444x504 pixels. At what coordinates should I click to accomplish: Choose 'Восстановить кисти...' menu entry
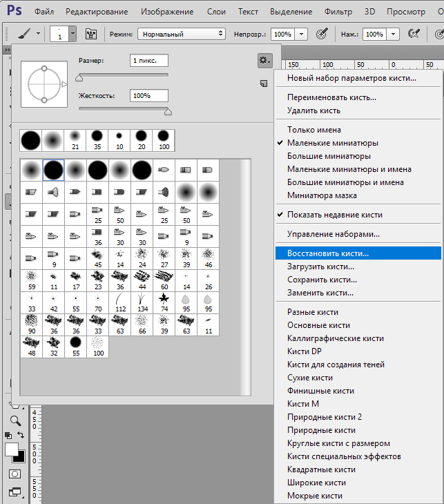click(x=328, y=253)
